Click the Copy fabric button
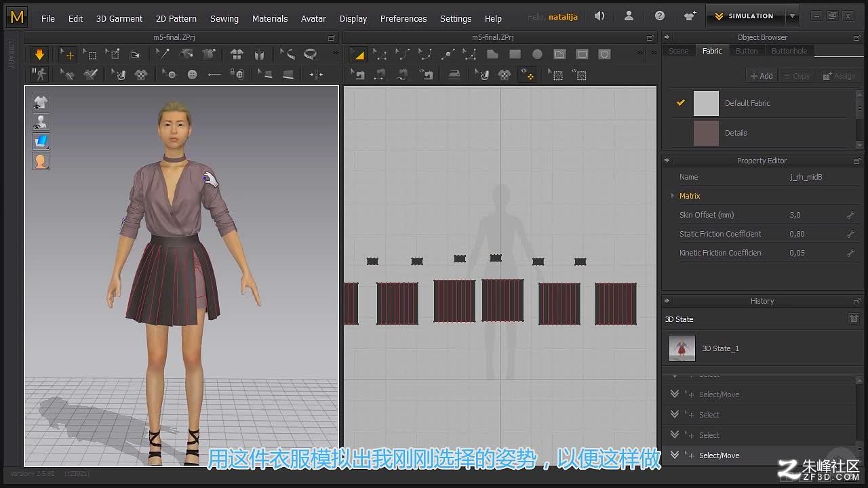 [x=796, y=76]
